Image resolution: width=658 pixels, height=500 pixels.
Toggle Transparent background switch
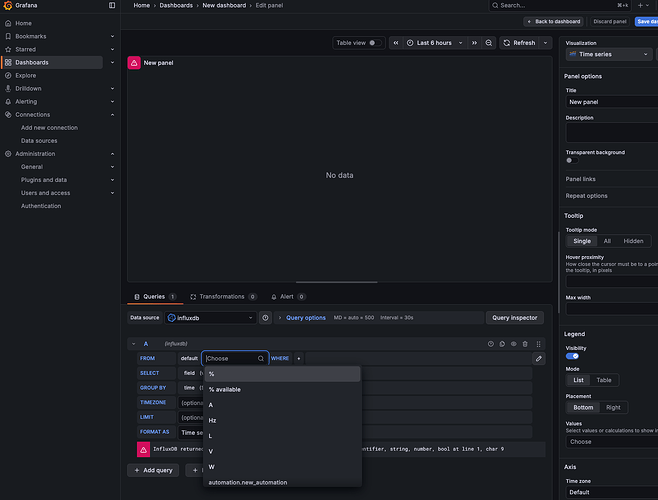(572, 160)
